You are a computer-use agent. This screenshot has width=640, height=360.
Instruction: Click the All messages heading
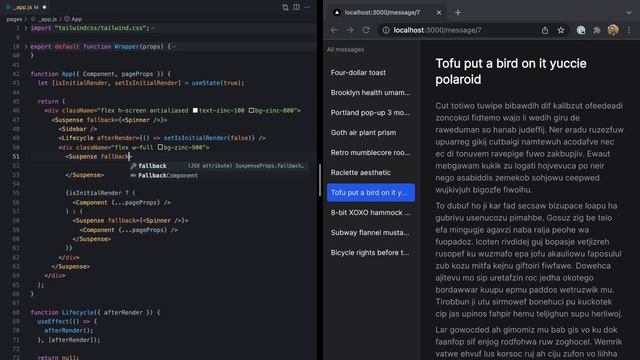coord(345,50)
